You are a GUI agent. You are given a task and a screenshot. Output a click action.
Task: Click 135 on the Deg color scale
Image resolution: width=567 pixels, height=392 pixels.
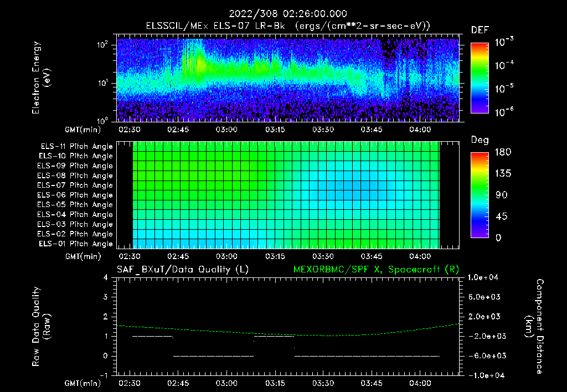[503, 174]
